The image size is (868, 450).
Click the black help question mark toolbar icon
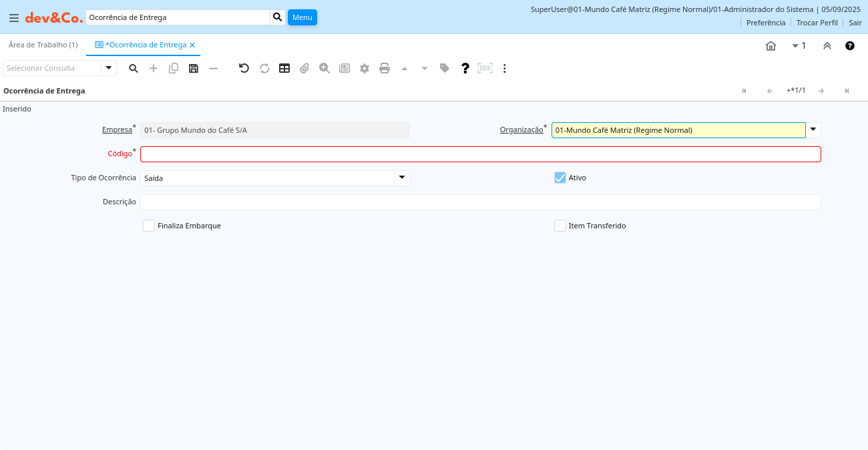[x=465, y=68]
